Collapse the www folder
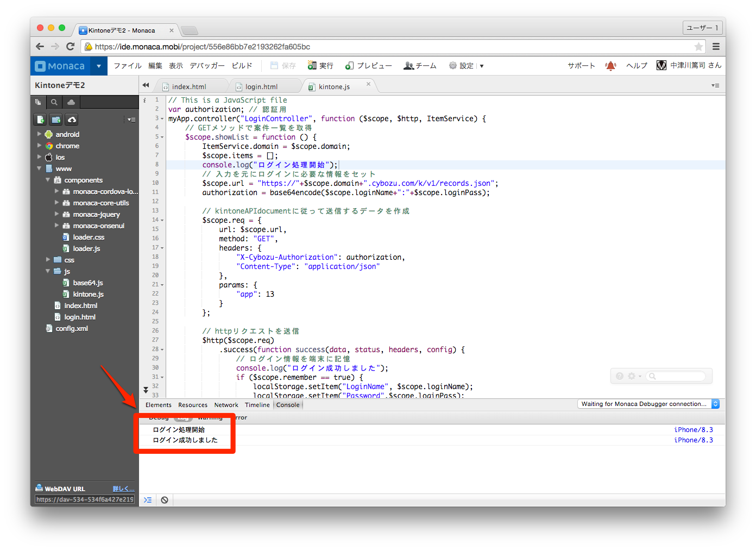 click(39, 168)
